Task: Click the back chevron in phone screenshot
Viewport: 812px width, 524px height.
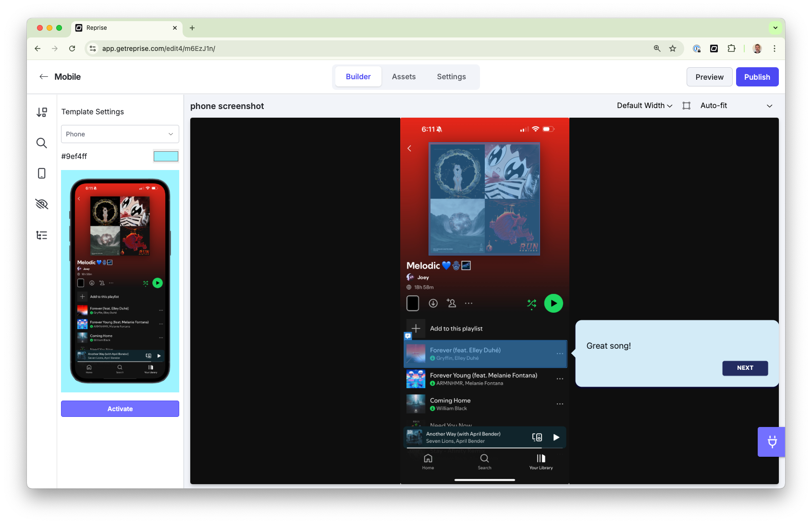Action: point(409,148)
